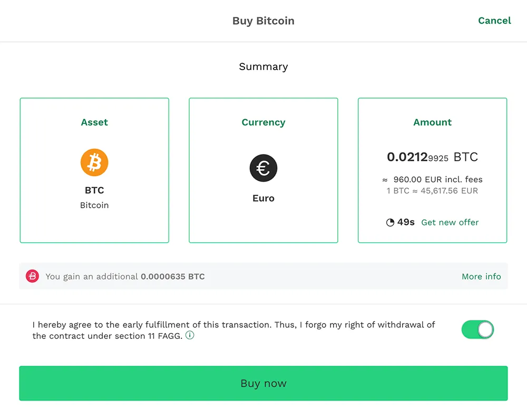Click the 1 BTC exchange rate text
This screenshot has width=527, height=420.
(432, 191)
